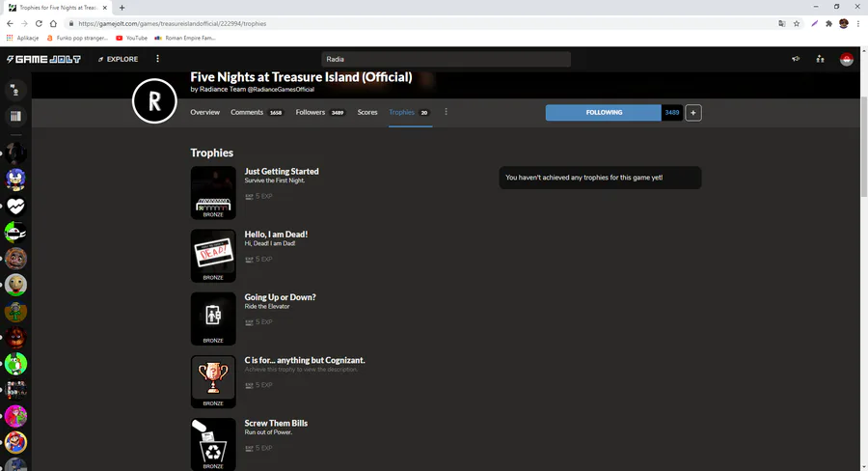868x471 pixels.
Task: Open the green and black community icon
Action: (x=15, y=233)
